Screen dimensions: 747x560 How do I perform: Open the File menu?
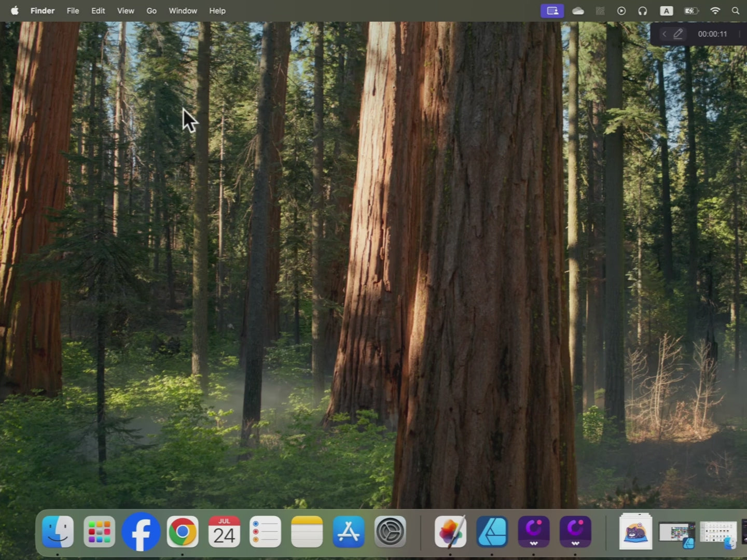pos(73,11)
